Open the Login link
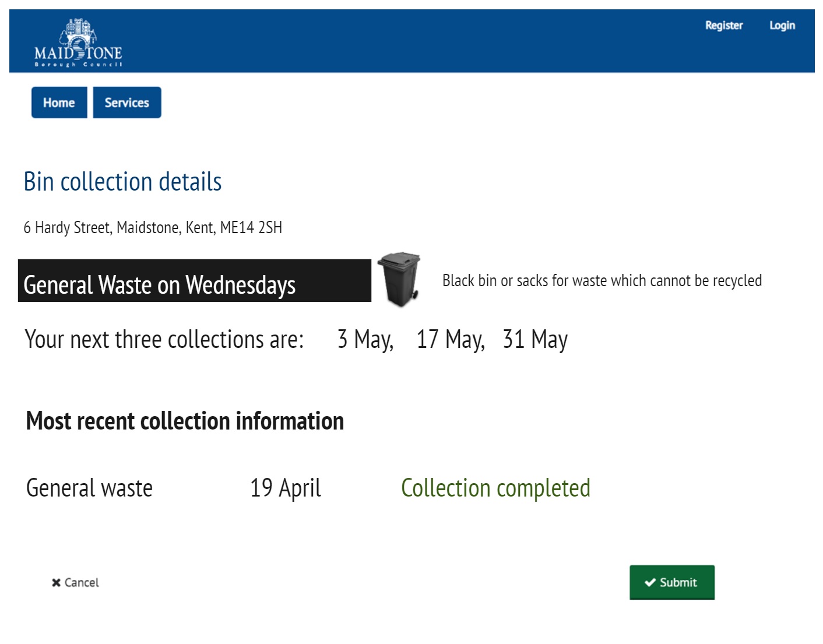This screenshot has height=644, width=823. [x=782, y=26]
